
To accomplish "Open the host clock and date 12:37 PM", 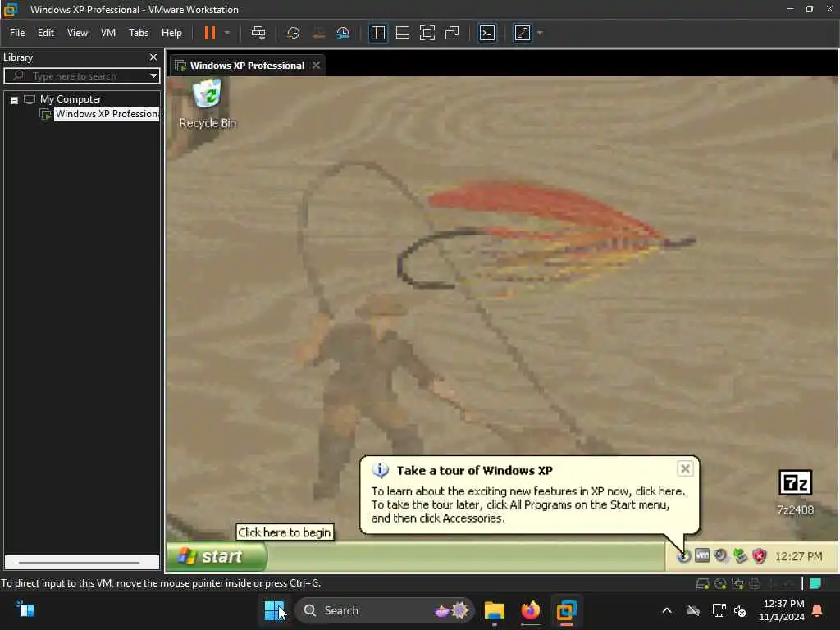I will click(782, 610).
